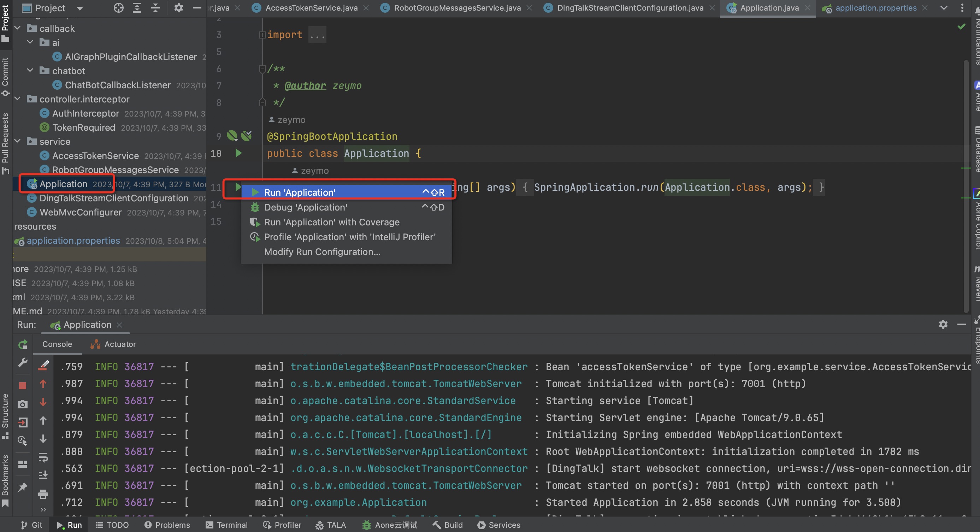Open the Services tool window
This screenshot has width=980, height=532.
(x=499, y=525)
